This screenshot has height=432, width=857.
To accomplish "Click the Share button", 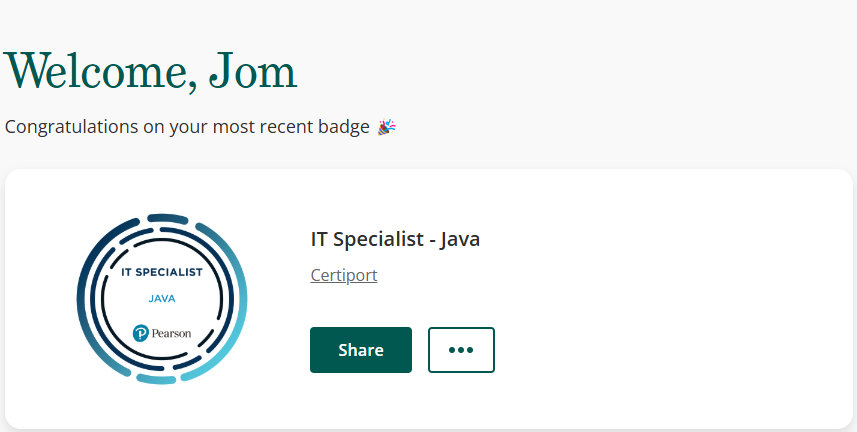I will (361, 350).
